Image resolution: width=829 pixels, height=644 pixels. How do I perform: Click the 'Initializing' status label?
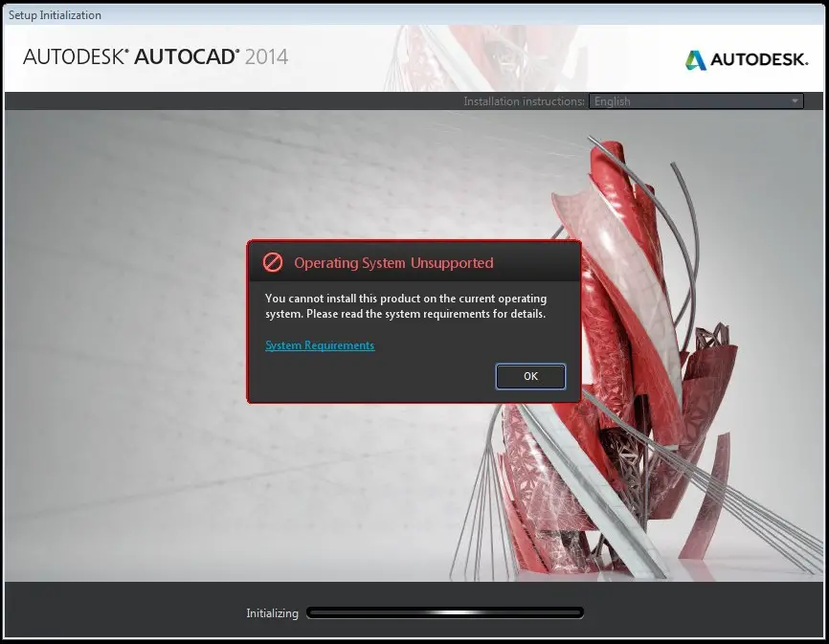tap(272, 613)
